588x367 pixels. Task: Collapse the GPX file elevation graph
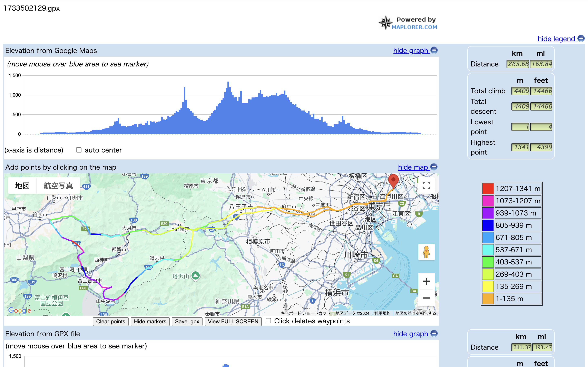(x=411, y=334)
